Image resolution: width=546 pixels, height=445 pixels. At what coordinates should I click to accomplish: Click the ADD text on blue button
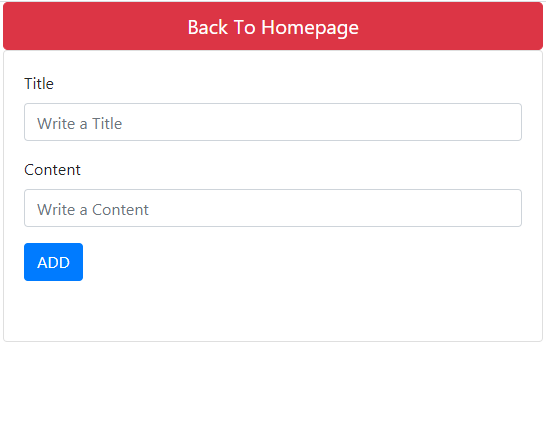coord(53,263)
